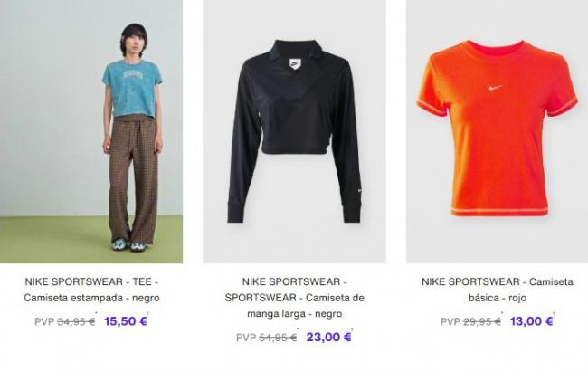
Task: Open the red Nike basic t-shirt image
Action: coord(498,131)
